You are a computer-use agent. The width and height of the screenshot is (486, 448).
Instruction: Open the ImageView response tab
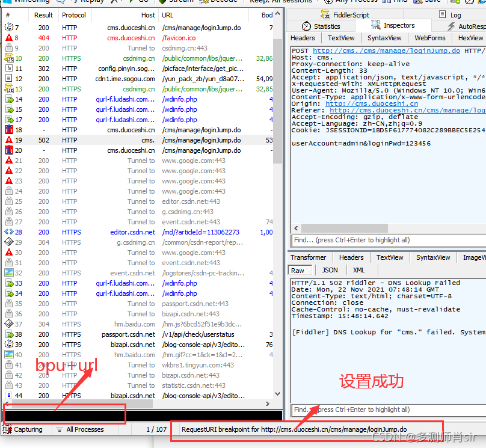pyautogui.click(x=474, y=257)
